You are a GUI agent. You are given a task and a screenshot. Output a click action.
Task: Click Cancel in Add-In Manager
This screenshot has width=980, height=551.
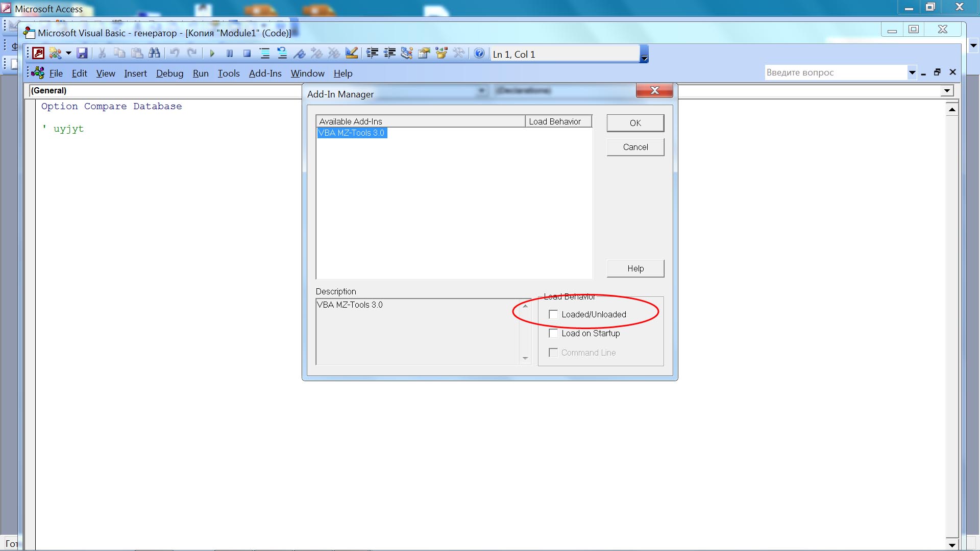tap(635, 147)
